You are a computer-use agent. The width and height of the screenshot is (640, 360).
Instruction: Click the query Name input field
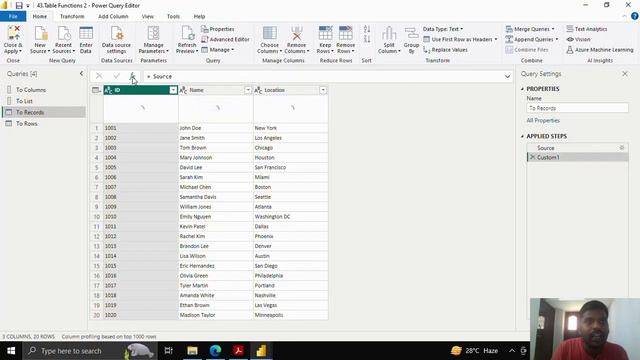pos(577,108)
